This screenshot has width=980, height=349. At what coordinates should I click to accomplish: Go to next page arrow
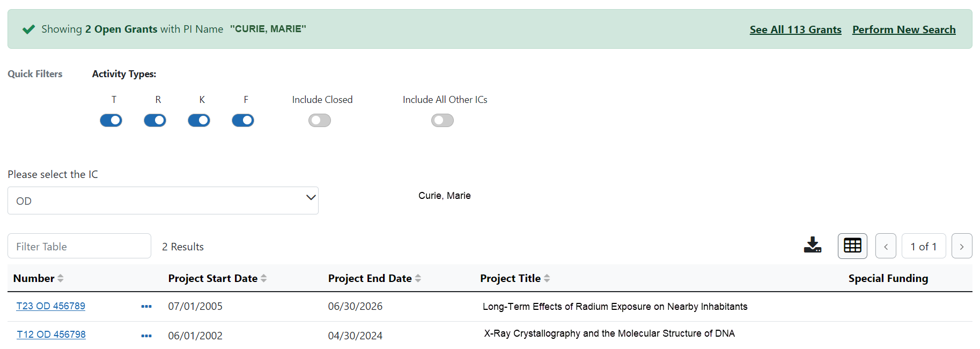(961, 247)
